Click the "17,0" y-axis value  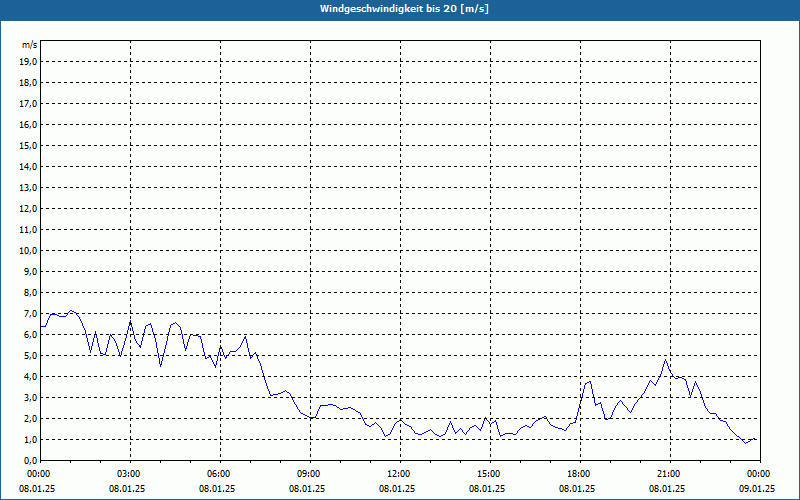(28, 104)
